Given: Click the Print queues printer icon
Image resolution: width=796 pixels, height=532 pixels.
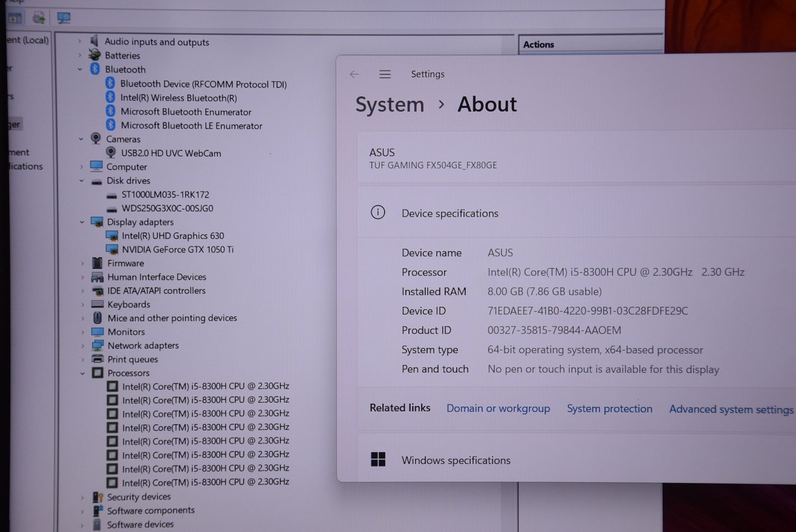Looking at the screenshot, I should [x=98, y=359].
